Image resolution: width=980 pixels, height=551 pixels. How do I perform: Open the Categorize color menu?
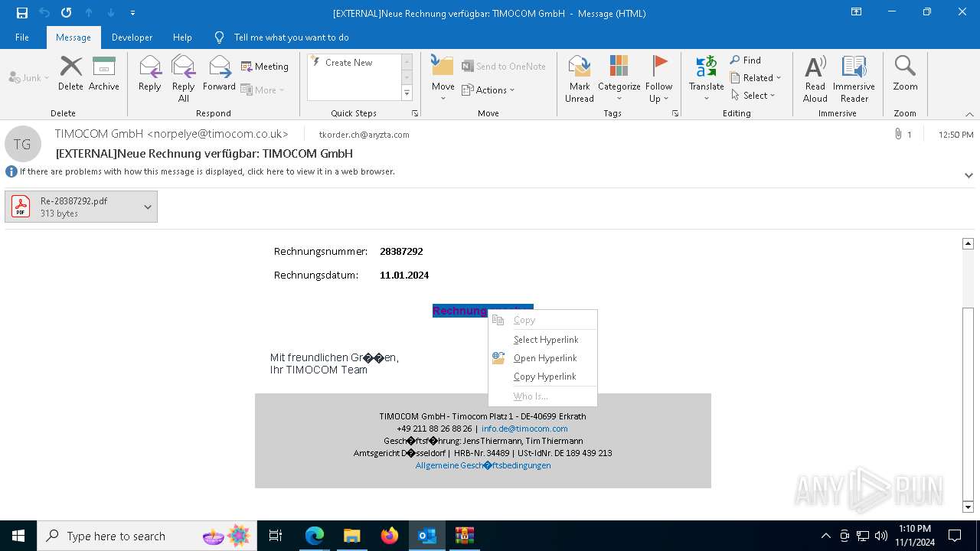pyautogui.click(x=619, y=78)
